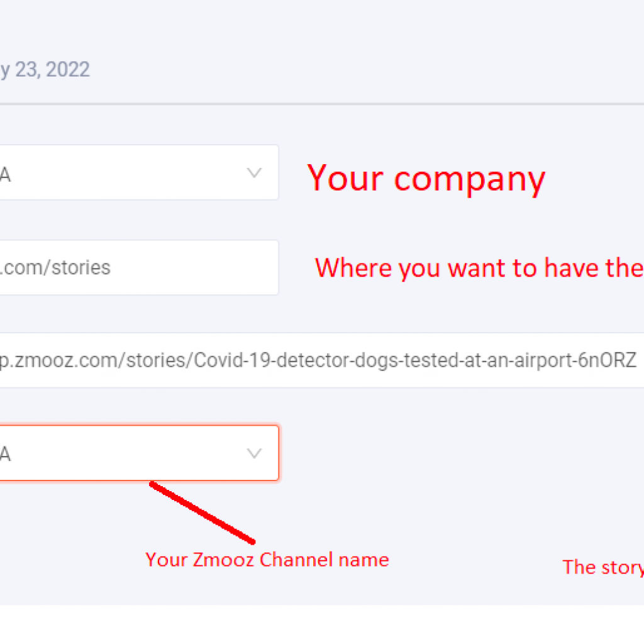Click into the ".com/stories" input field

[139, 267]
